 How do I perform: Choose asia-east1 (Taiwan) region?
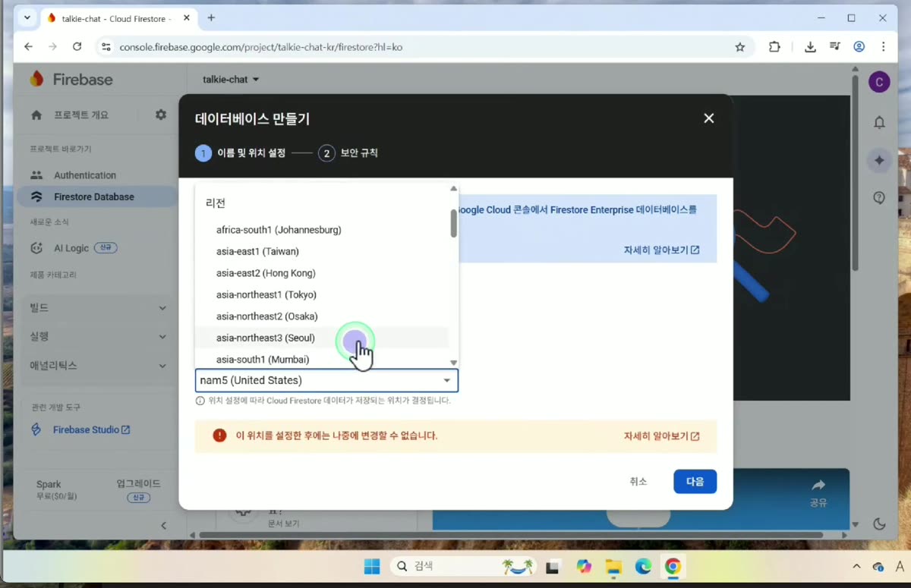(322, 251)
